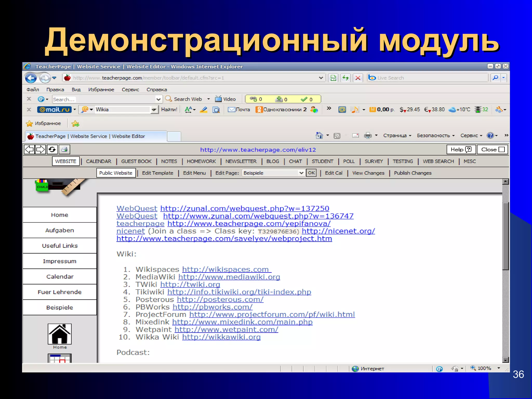The image size is (532, 399).
Task: Open the Справка menu
Action: click(157, 89)
